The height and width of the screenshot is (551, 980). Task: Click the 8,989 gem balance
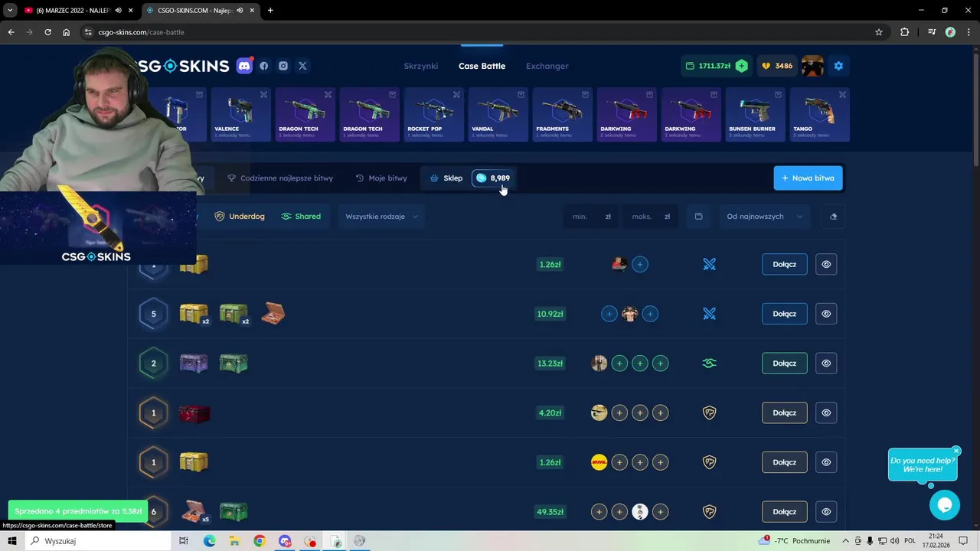tap(493, 178)
